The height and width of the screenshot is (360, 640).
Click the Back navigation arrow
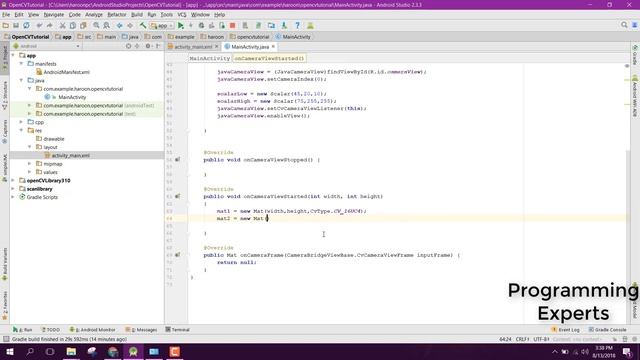pos(120,25)
